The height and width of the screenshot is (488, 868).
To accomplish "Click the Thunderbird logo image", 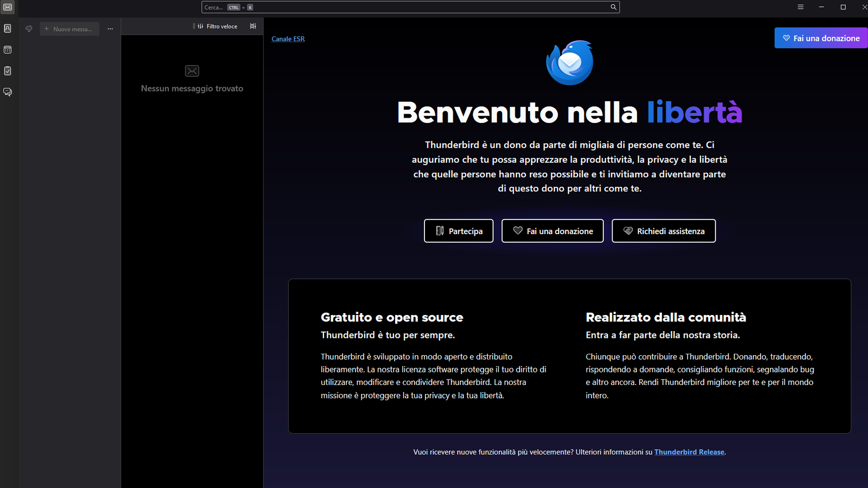I will click(x=570, y=62).
